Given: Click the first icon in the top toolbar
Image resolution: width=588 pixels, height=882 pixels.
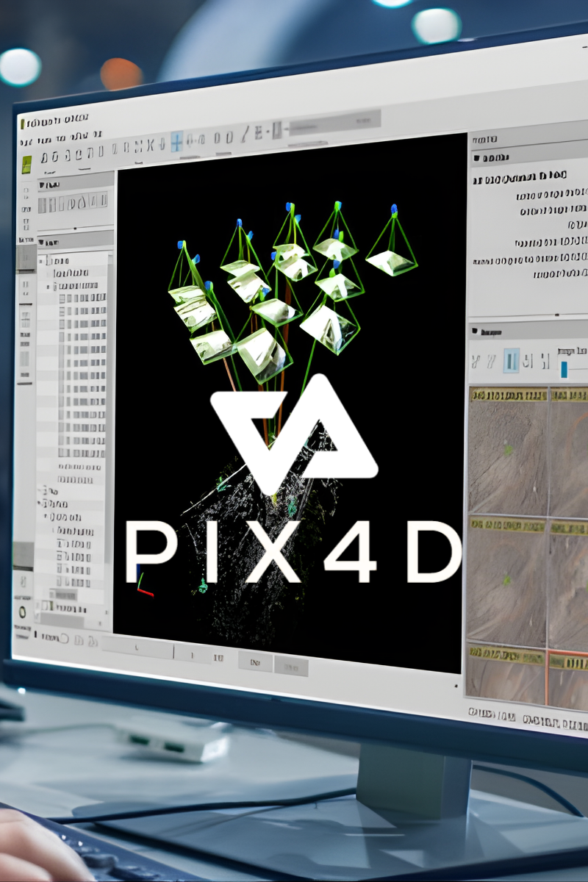Looking at the screenshot, I should coord(45,157).
